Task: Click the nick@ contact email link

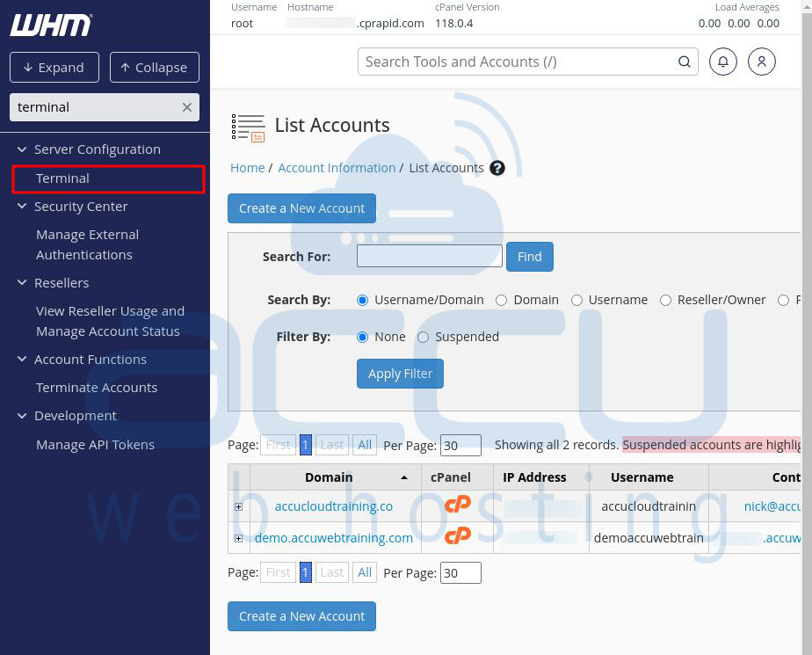Action: coord(772,506)
